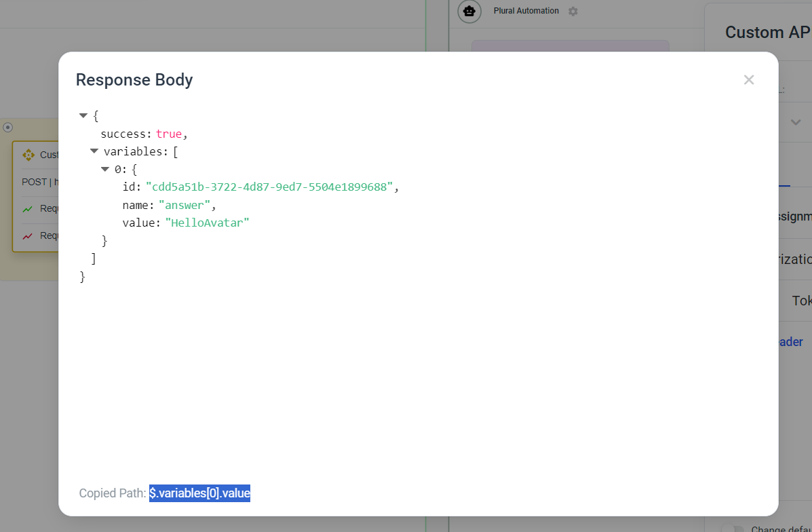Click the Copied Path label
The height and width of the screenshot is (532, 812).
coord(113,493)
